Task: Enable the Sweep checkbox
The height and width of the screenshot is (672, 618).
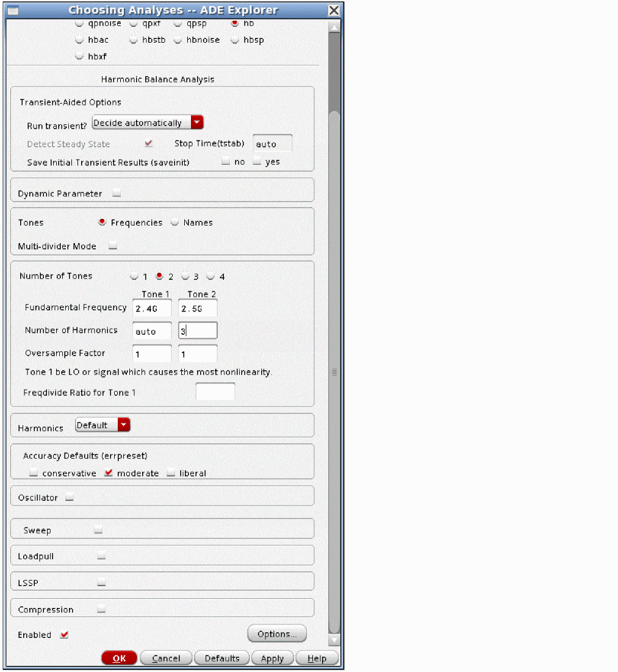Action: pyautogui.click(x=98, y=530)
